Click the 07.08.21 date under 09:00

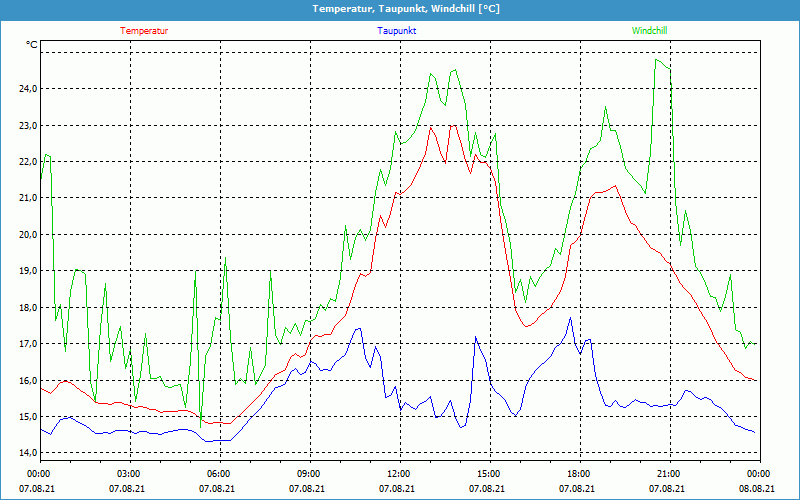tap(307, 488)
